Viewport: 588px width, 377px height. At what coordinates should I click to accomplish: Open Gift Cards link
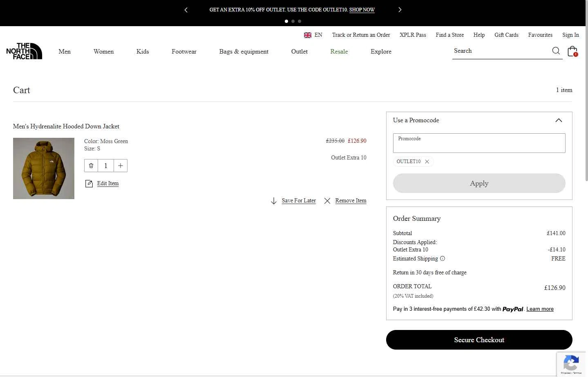(x=506, y=35)
